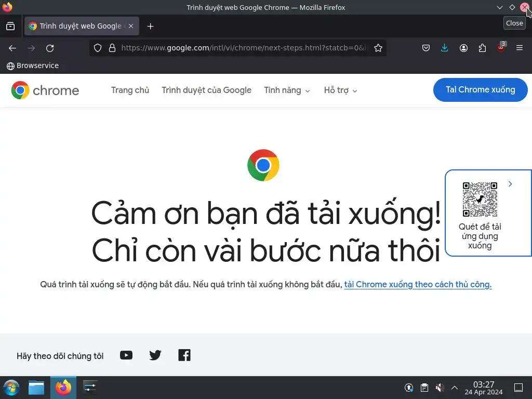The image size is (532, 399).
Task: Open the updates tray icon
Action: [x=409, y=388]
